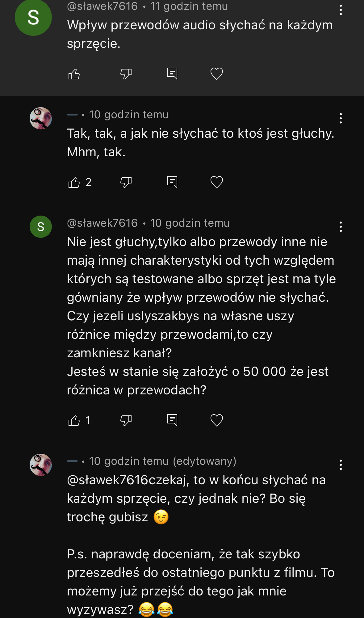Dislike the top comment by @sławek7616
The width and height of the screenshot is (364, 618).
point(126,74)
